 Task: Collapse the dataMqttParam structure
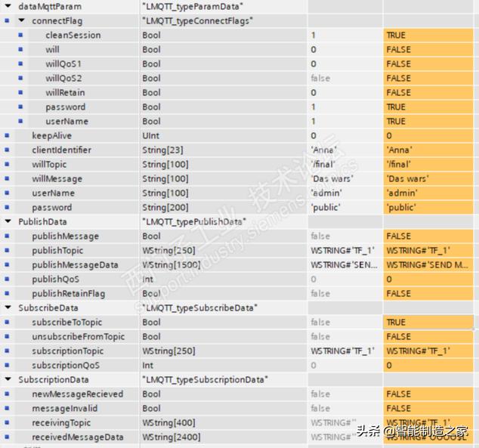coord(8,6)
